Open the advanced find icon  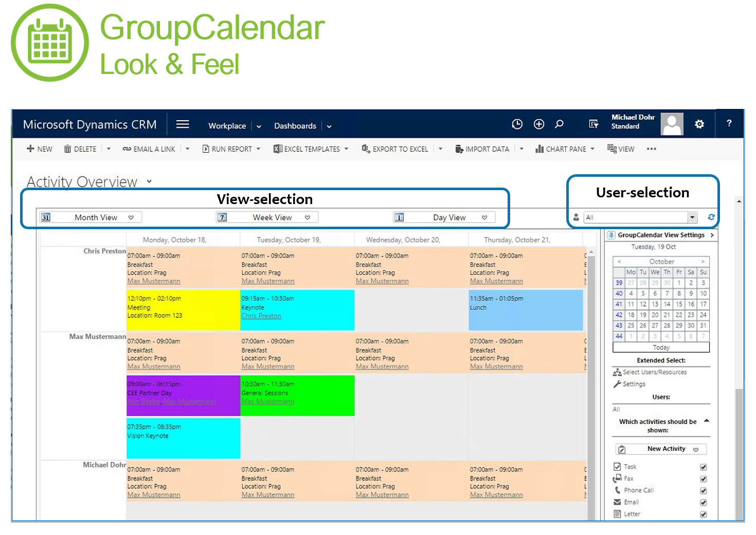click(593, 124)
